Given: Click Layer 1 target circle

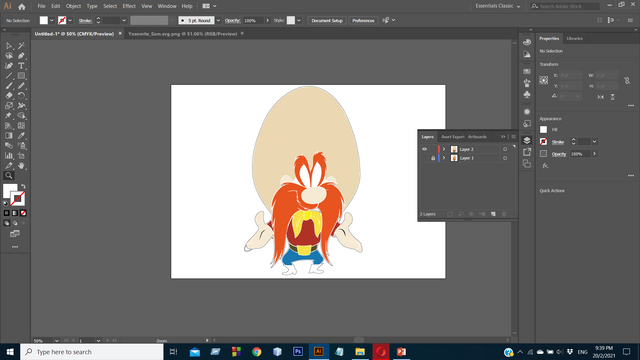Looking at the screenshot, I should coord(505,158).
